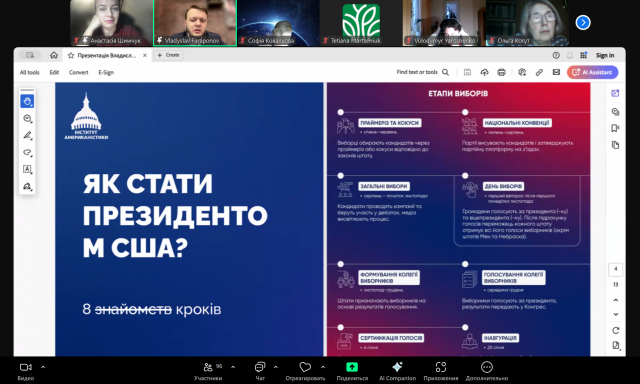Click Find text or tools field
This screenshot has width=640, height=384.
417,72
